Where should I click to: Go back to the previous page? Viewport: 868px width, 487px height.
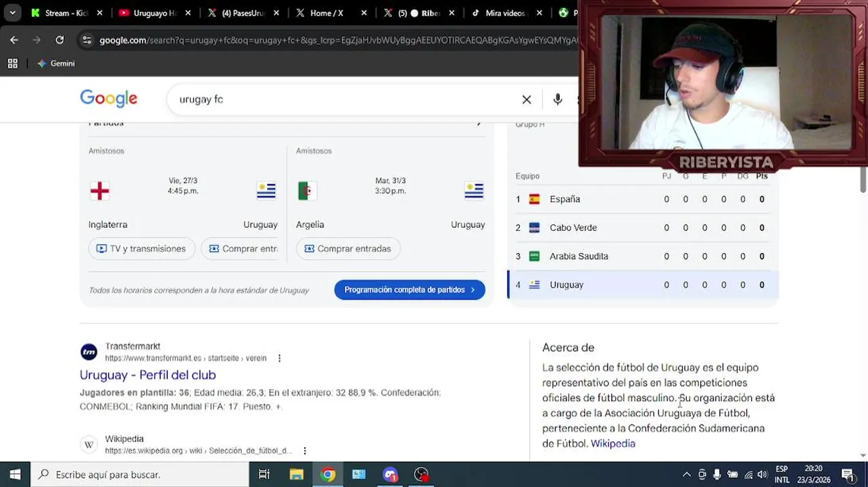pyautogui.click(x=14, y=40)
